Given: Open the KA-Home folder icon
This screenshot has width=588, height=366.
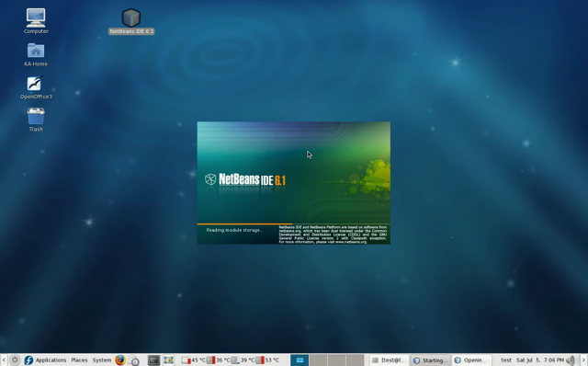Looking at the screenshot, I should pos(36,54).
